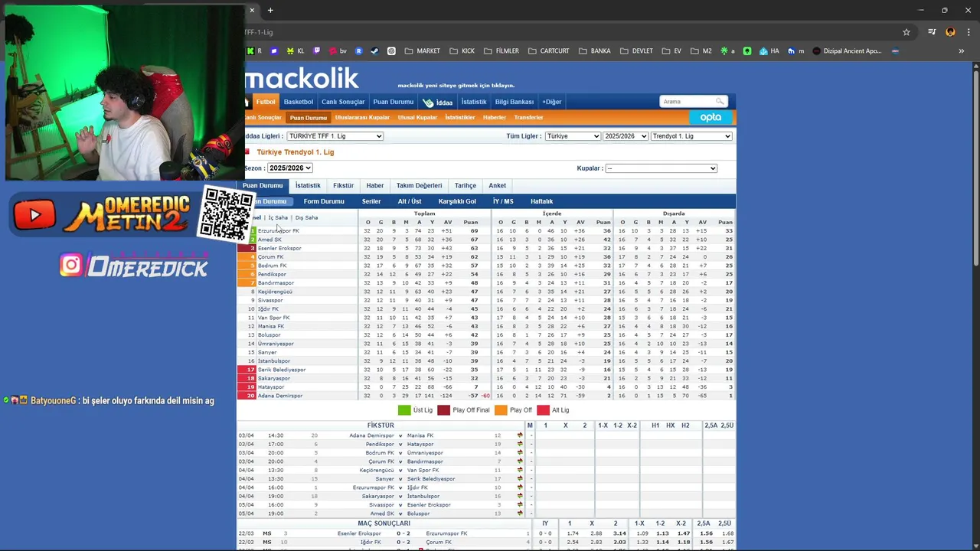
Task: Open the Steam bookmark icon
Action: (x=374, y=51)
